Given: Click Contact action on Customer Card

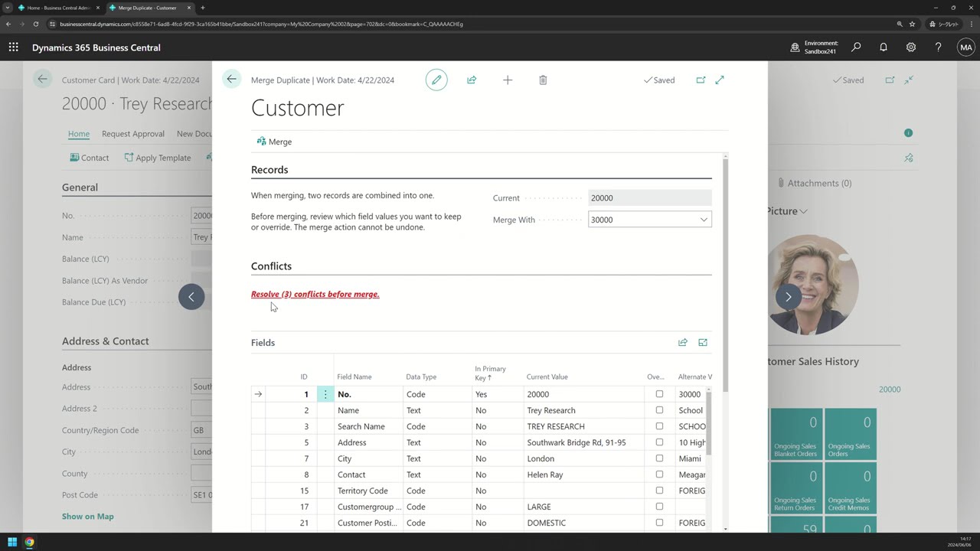Looking at the screenshot, I should coord(90,158).
